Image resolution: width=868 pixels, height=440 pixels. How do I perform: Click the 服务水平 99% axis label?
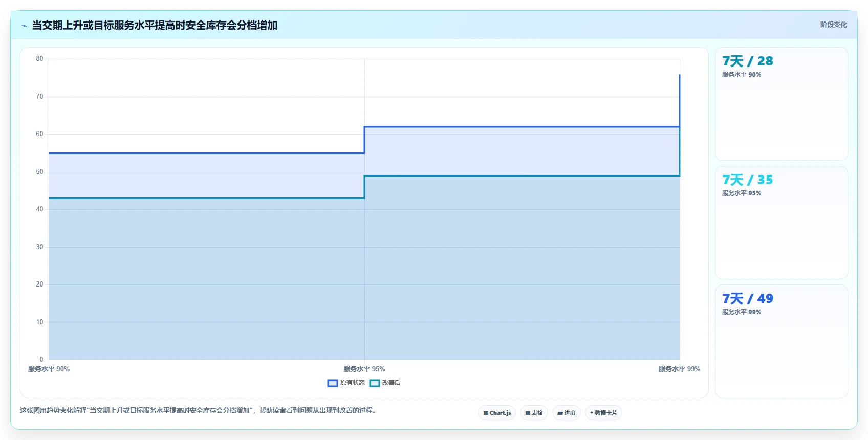click(x=679, y=369)
